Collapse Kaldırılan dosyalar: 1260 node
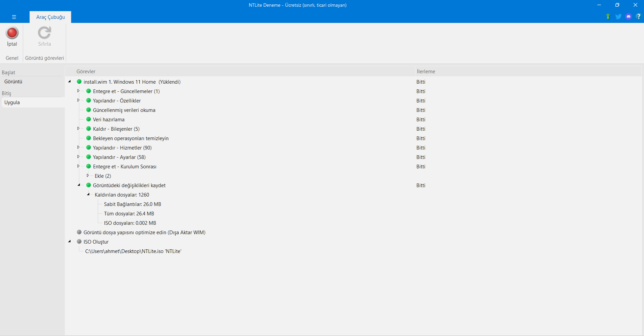The image size is (644, 336). [x=88, y=194]
